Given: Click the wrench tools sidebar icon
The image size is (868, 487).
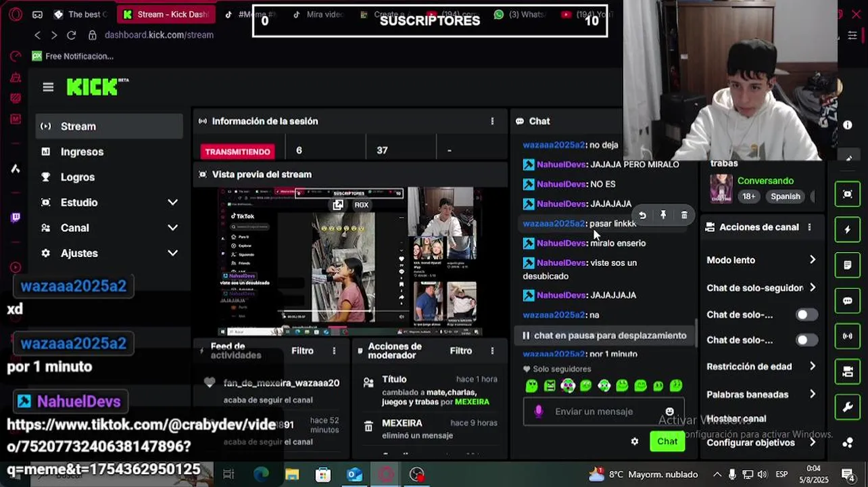Looking at the screenshot, I should 848,407.
